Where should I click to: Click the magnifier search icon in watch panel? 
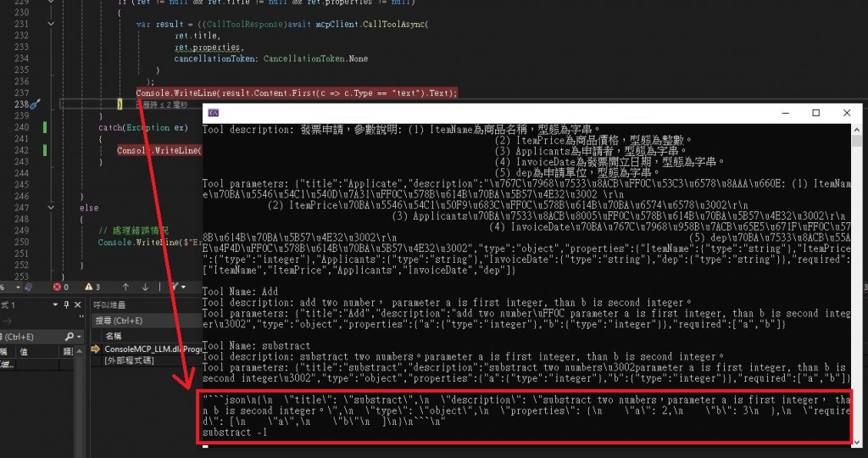point(69,337)
